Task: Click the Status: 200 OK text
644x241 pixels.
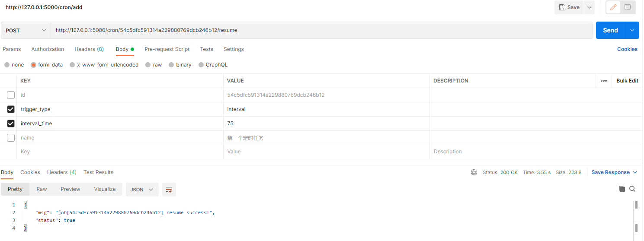Action: coord(500,172)
